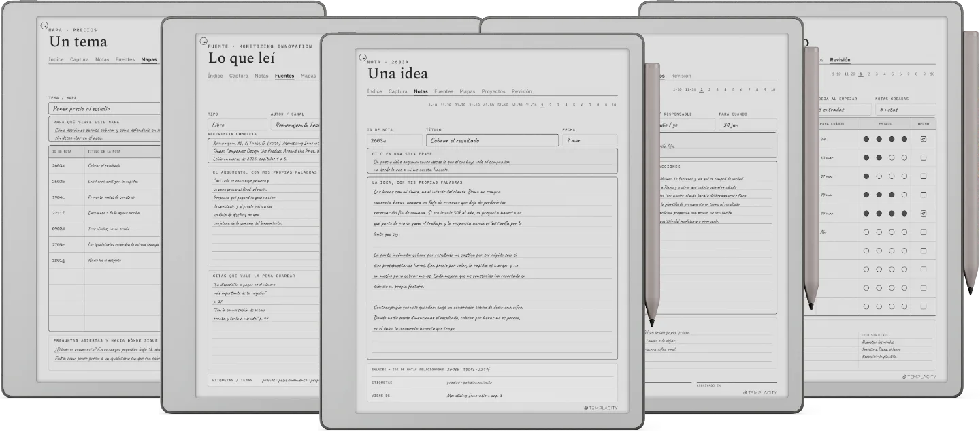The width and height of the screenshot is (980, 431).
Task: Tap the circle icon beside 'Fuente - Monetizing Innovation'
Action: pos(203,42)
